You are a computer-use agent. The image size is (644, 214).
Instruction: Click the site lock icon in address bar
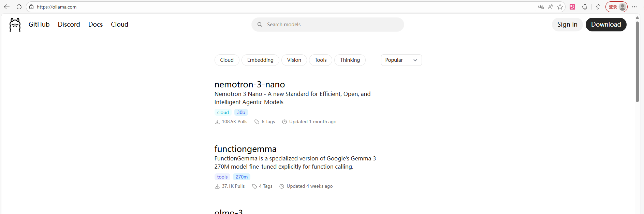click(31, 7)
